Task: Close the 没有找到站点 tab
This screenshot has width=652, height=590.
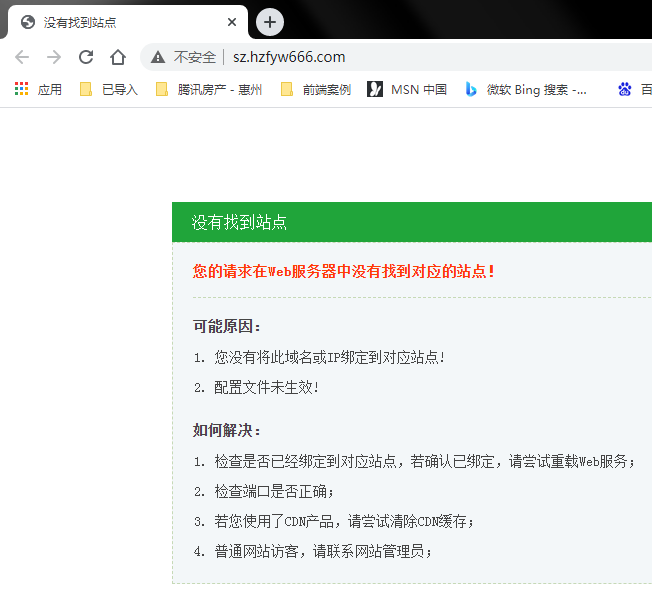Action: [x=232, y=22]
